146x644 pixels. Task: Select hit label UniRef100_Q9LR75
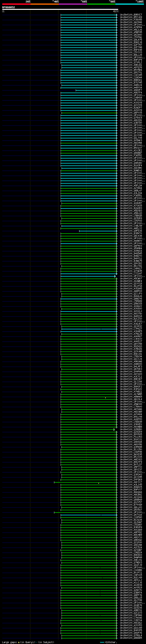coord(131,40)
